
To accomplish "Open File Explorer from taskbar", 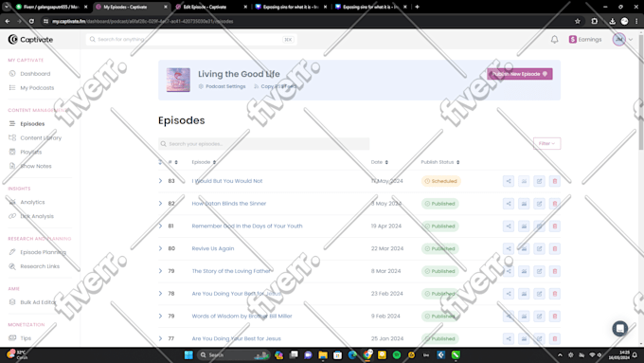I will (x=323, y=354).
